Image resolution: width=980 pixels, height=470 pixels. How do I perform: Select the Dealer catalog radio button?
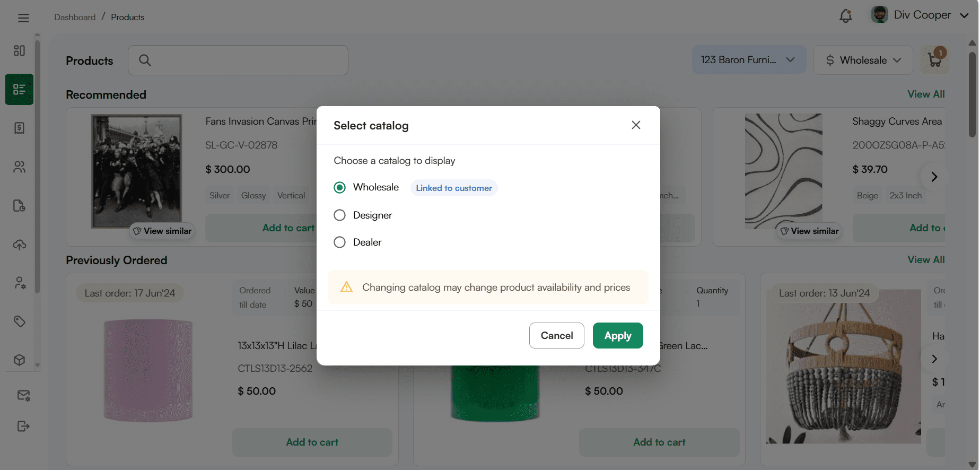coord(339,242)
